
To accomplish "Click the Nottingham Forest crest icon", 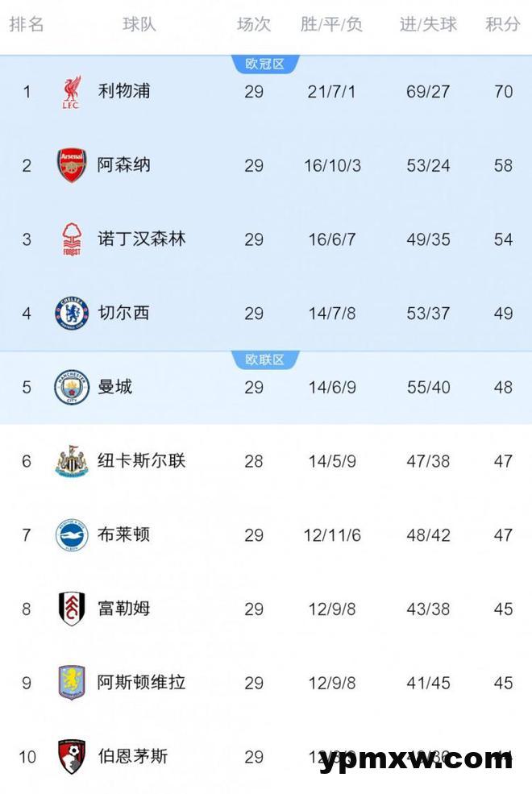I will (72, 239).
